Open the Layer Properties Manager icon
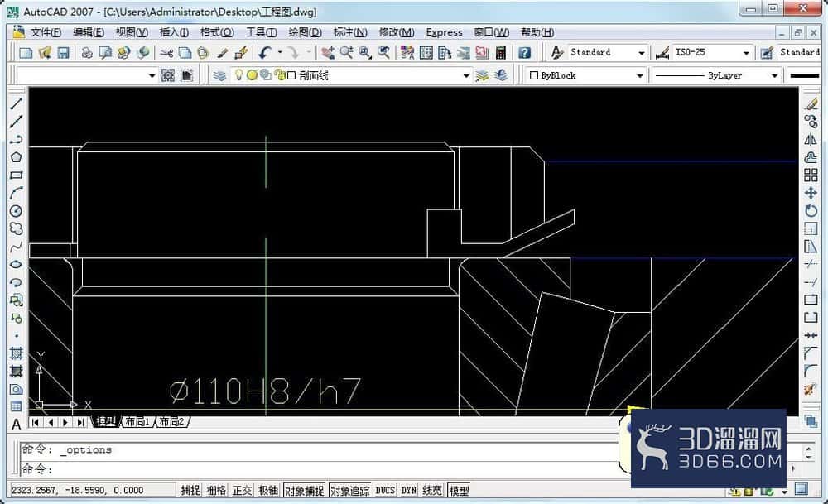The image size is (828, 504). pyautogui.click(x=219, y=76)
